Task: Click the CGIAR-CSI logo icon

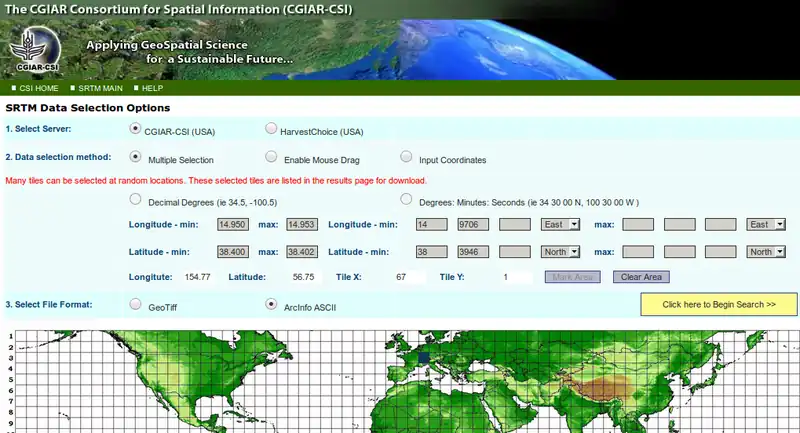Action: 35,49
